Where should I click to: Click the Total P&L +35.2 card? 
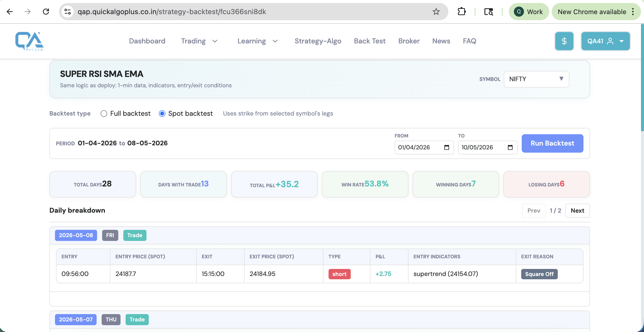coord(274,184)
